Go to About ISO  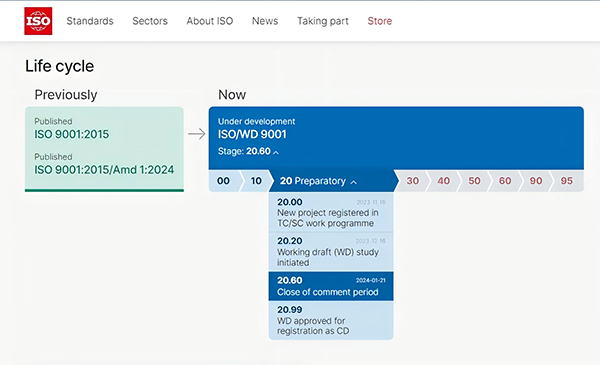coord(210,21)
